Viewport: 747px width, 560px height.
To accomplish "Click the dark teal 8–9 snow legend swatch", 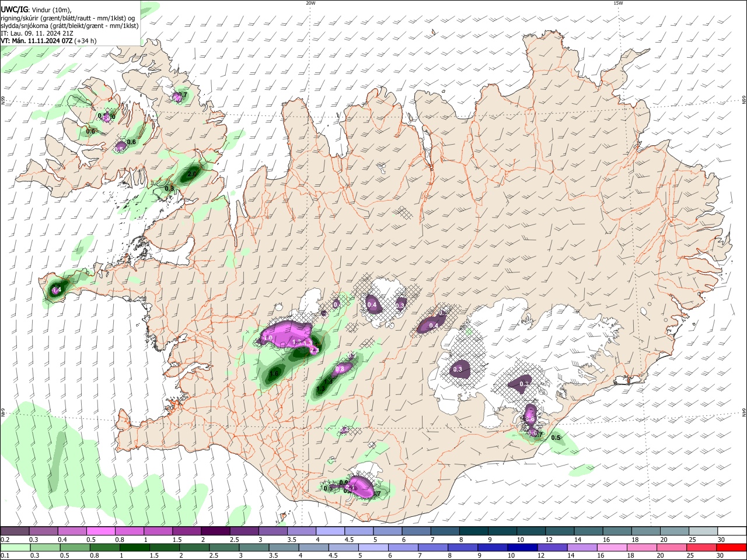I will tap(473, 531).
